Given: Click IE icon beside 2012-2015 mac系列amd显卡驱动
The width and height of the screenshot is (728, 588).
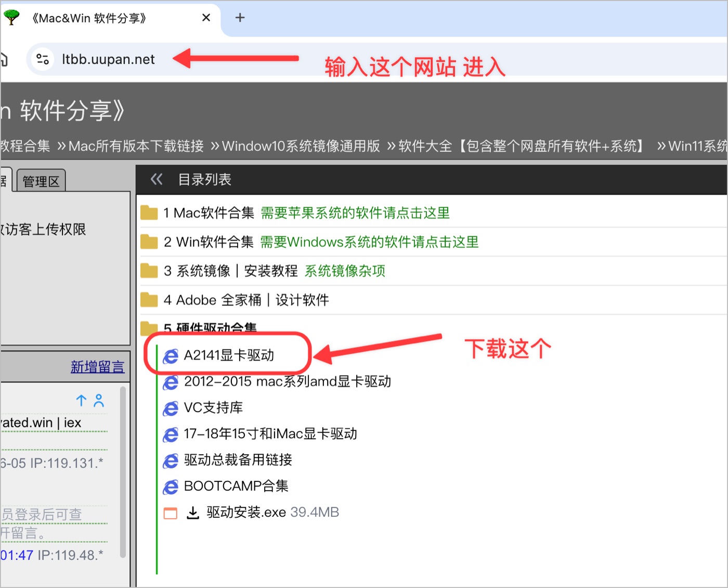Looking at the screenshot, I should [171, 382].
